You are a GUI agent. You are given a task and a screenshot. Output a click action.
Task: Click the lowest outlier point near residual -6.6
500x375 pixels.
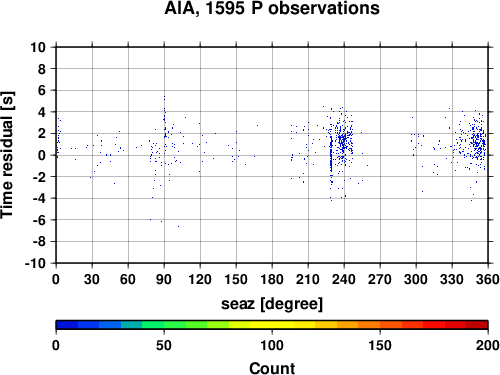click(x=178, y=226)
